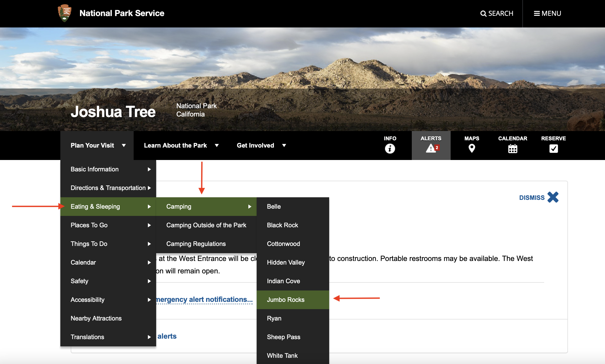Collapse the Plan Your Visit dropdown
Image resolution: width=605 pixels, height=364 pixels.
[x=124, y=145]
